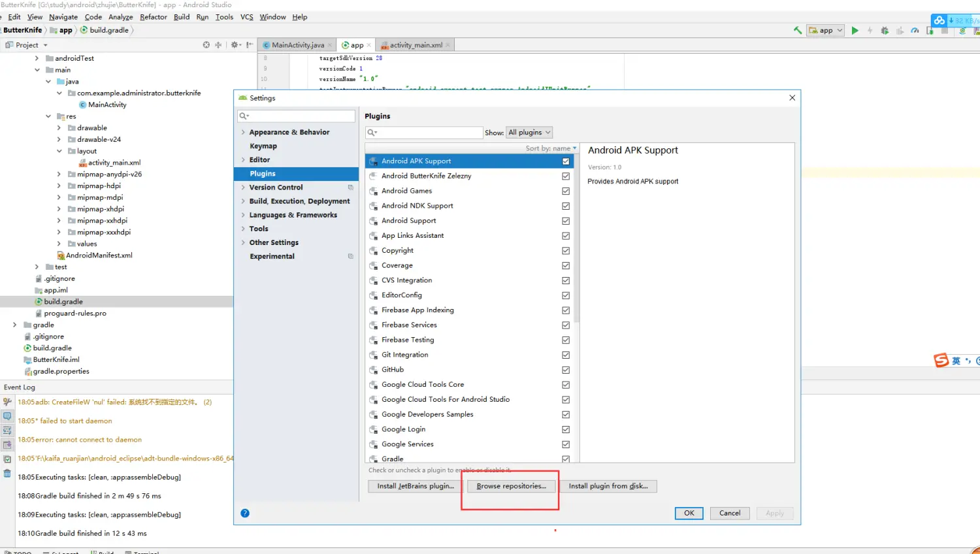
Task: Click the green hammer Make Project icon
Action: tap(798, 30)
